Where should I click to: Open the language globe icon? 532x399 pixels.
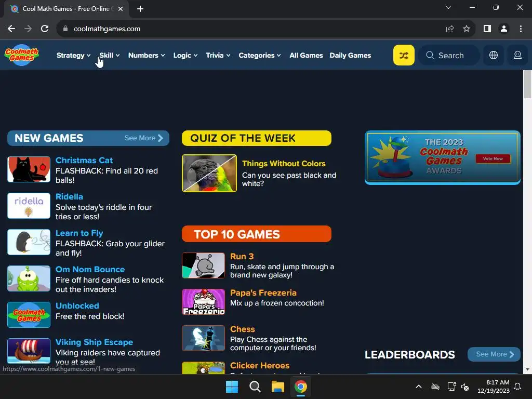[494, 55]
